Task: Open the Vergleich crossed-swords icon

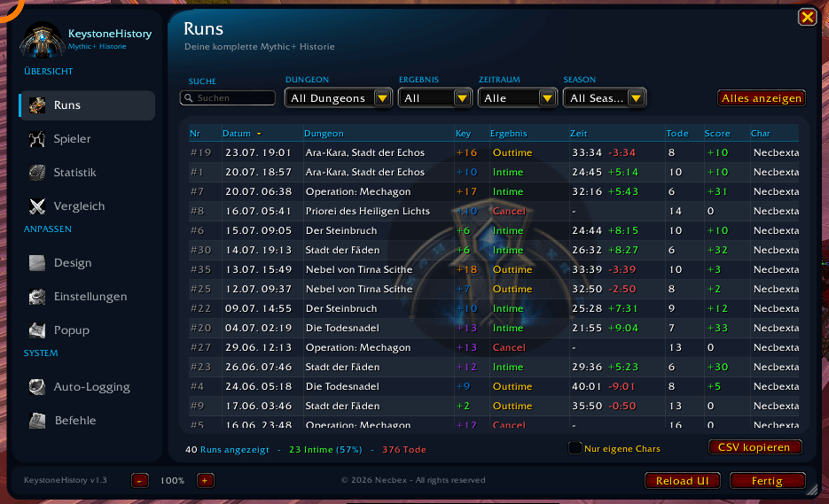Action: 37,206
